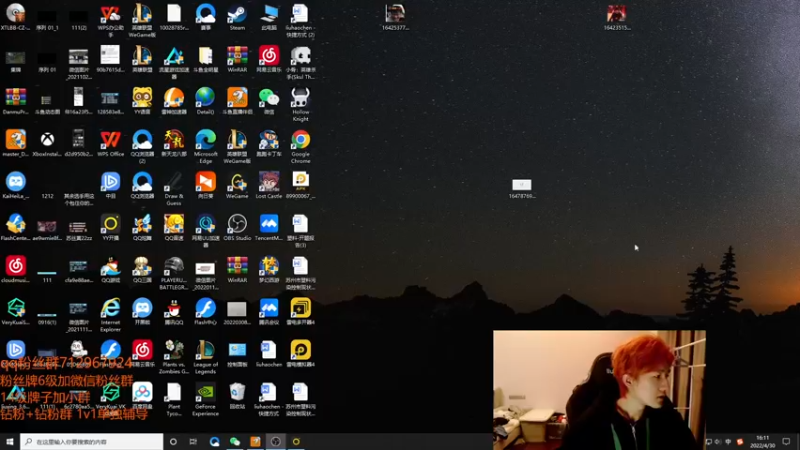
Task: Select the 序列 01_1 video file
Action: point(47,15)
